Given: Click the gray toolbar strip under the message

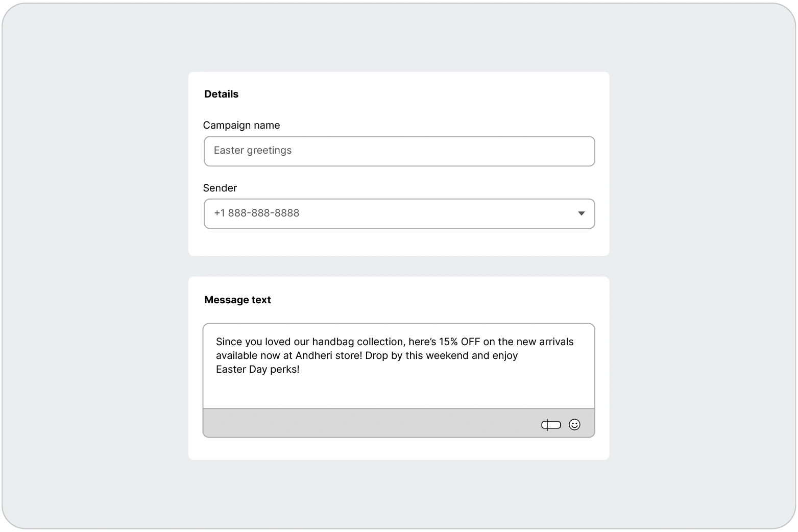Looking at the screenshot, I should pos(357,423).
